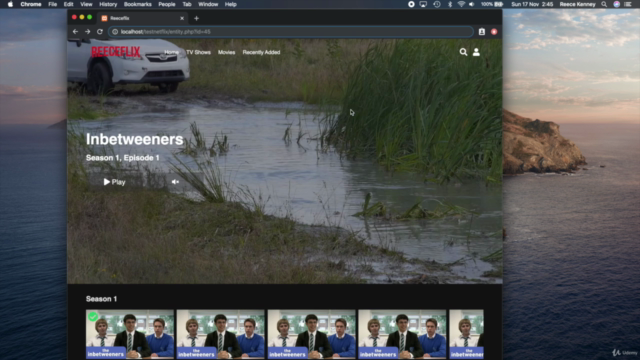Viewport: 640px width, 360px height.
Task: Open the TV Shows page
Action: coord(198,52)
